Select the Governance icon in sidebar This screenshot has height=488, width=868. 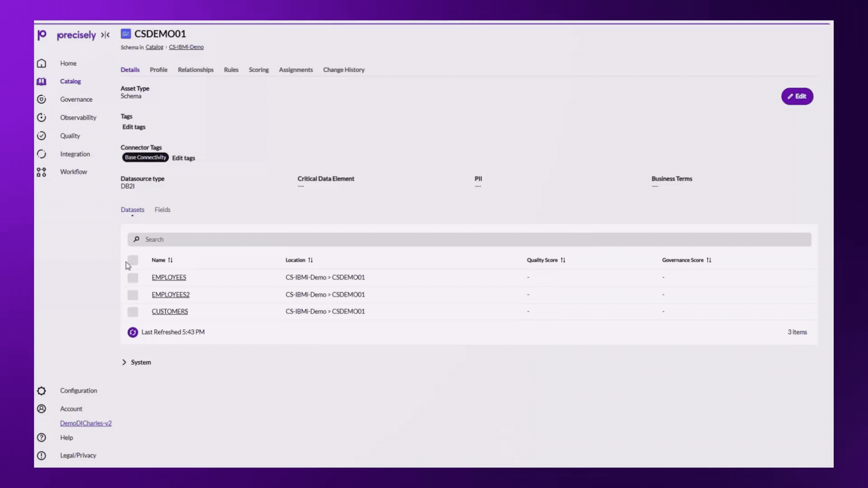point(41,99)
